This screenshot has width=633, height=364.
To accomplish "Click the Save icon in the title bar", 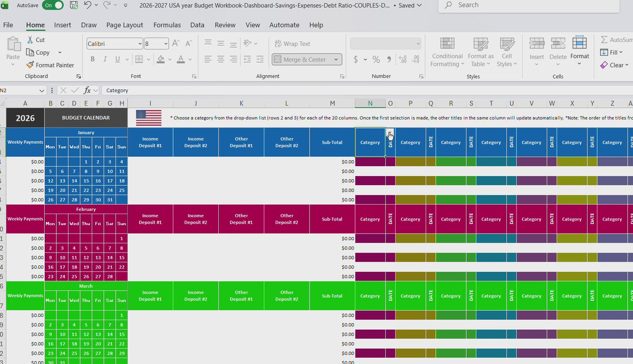I will [x=74, y=5].
